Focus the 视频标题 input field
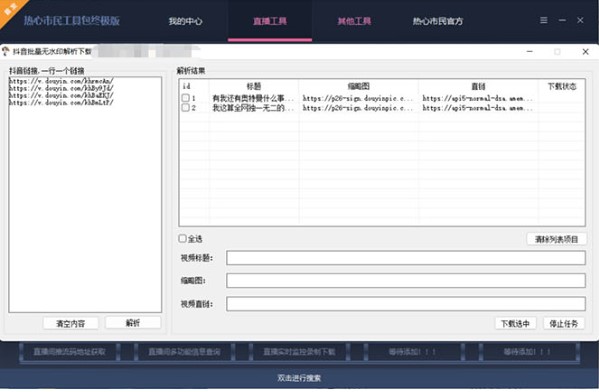 point(406,258)
